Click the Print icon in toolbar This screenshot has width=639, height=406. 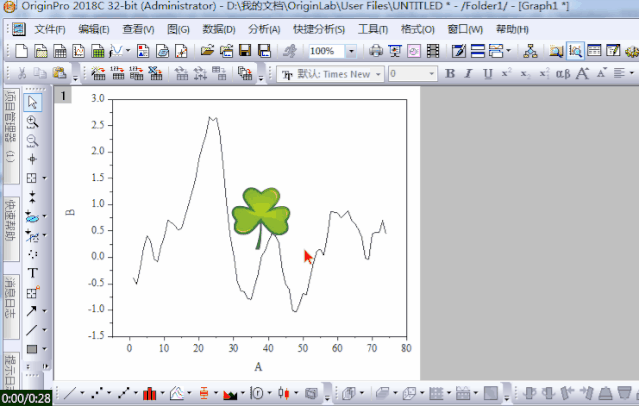[x=375, y=50]
